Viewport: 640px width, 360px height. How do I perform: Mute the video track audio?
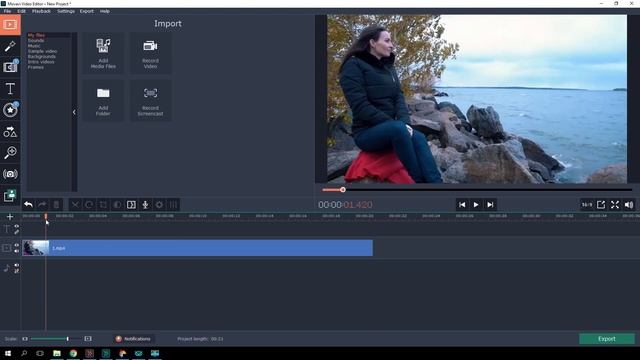(x=17, y=251)
